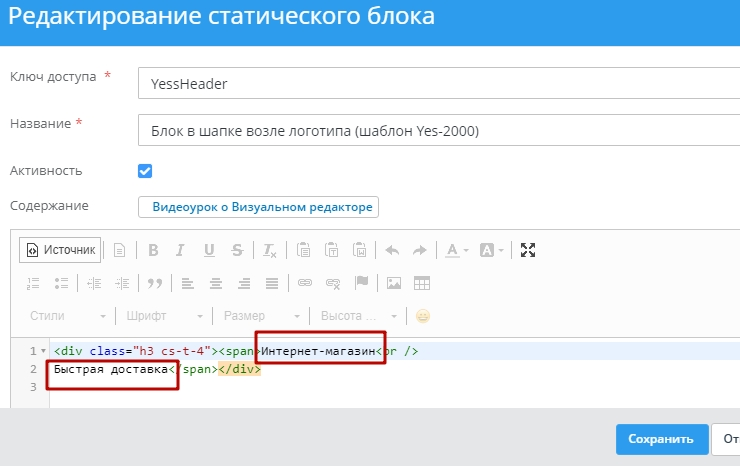This screenshot has width=740, height=466.
Task: Click the insert link icon
Action: point(306,283)
